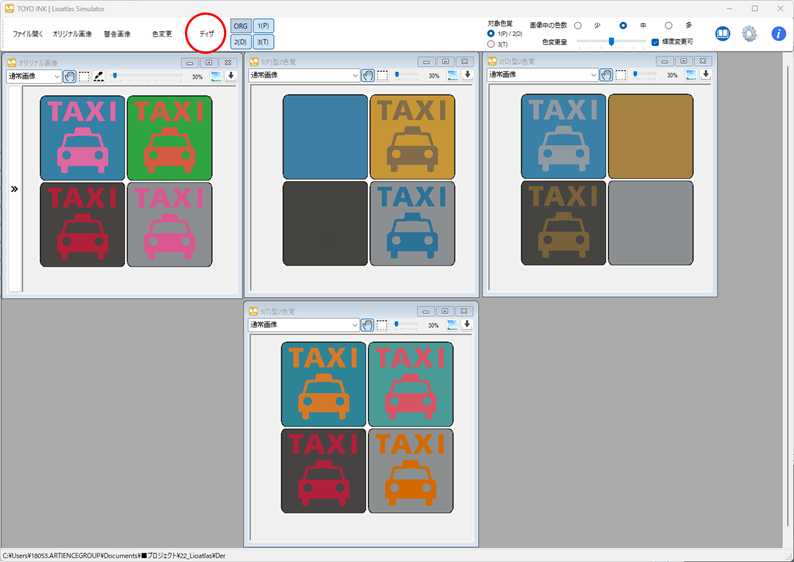Choose the rectangle selection tool in 1(P)型 window
794x562 pixels.
click(383, 75)
